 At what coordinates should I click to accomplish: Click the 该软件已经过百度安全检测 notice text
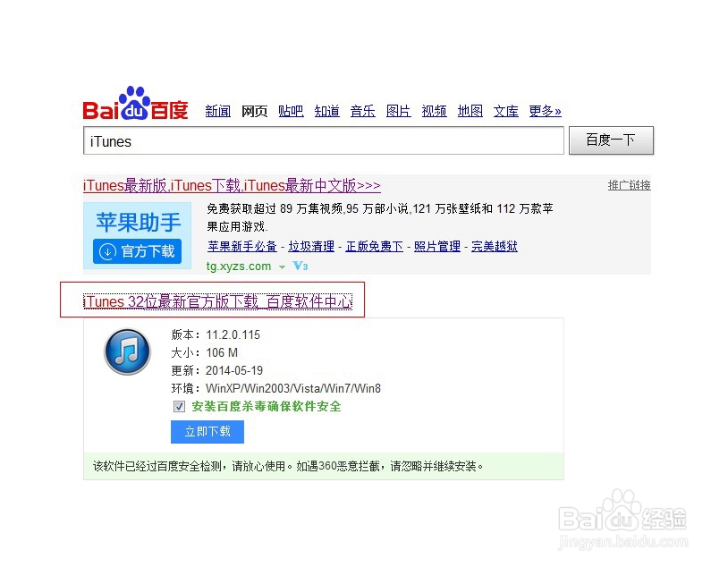point(288,466)
